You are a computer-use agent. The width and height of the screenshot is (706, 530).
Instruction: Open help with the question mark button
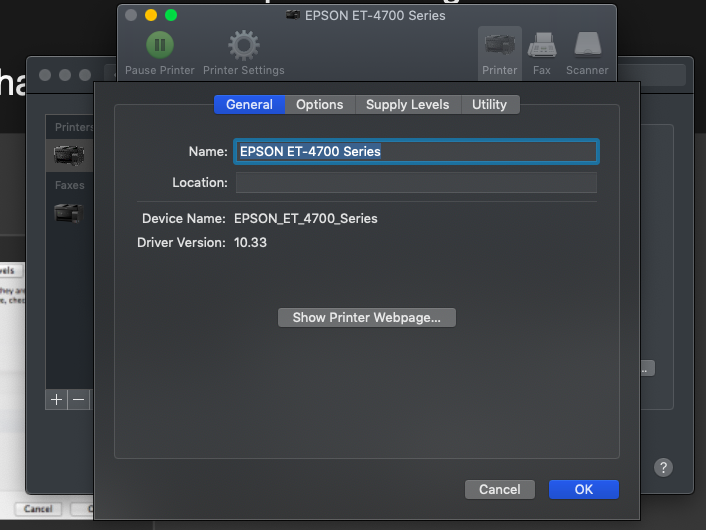click(x=663, y=467)
